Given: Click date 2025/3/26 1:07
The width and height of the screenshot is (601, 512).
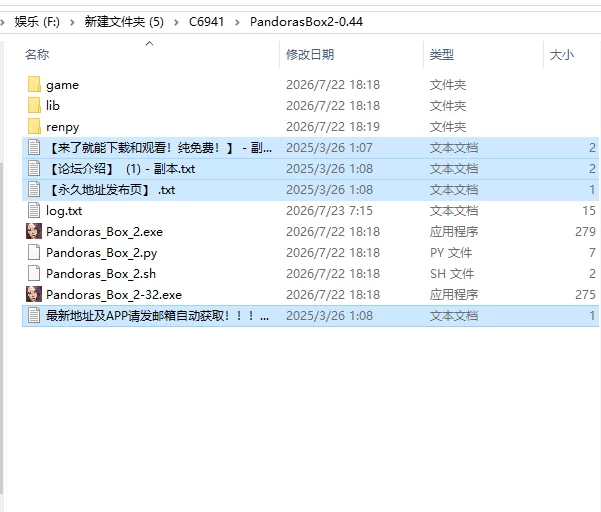Looking at the screenshot, I should click(x=329, y=148).
